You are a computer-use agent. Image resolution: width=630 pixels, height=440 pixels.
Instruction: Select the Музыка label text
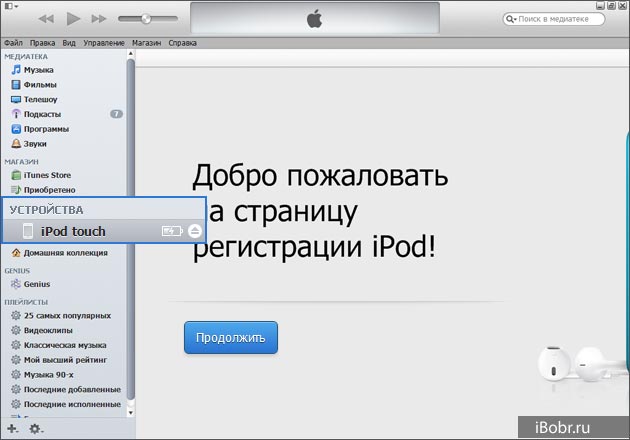[x=39, y=70]
